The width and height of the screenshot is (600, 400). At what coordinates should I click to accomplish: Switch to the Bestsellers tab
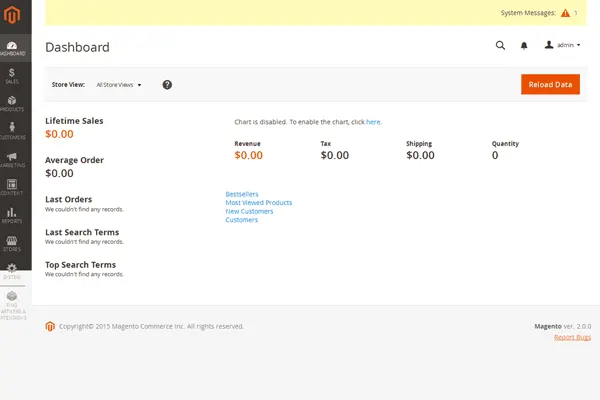(x=242, y=194)
